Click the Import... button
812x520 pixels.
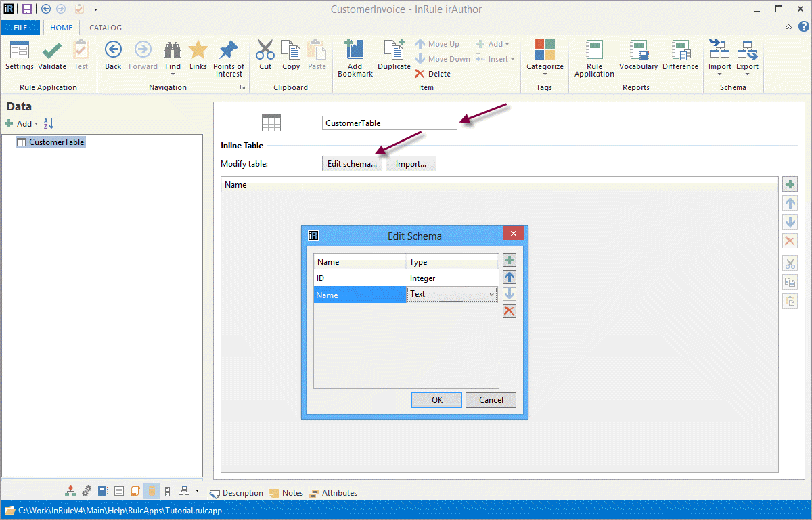[411, 164]
